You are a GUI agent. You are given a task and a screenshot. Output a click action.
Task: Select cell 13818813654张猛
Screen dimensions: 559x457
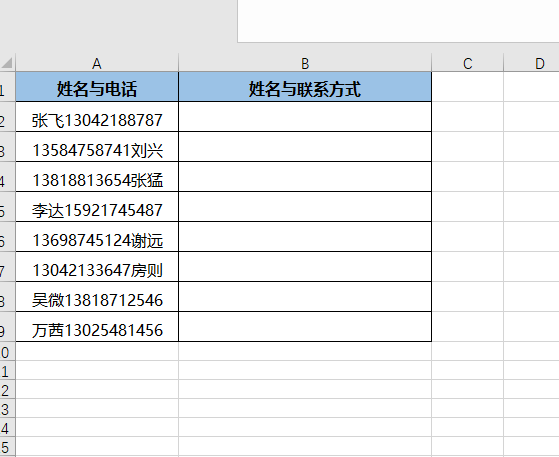pos(97,177)
